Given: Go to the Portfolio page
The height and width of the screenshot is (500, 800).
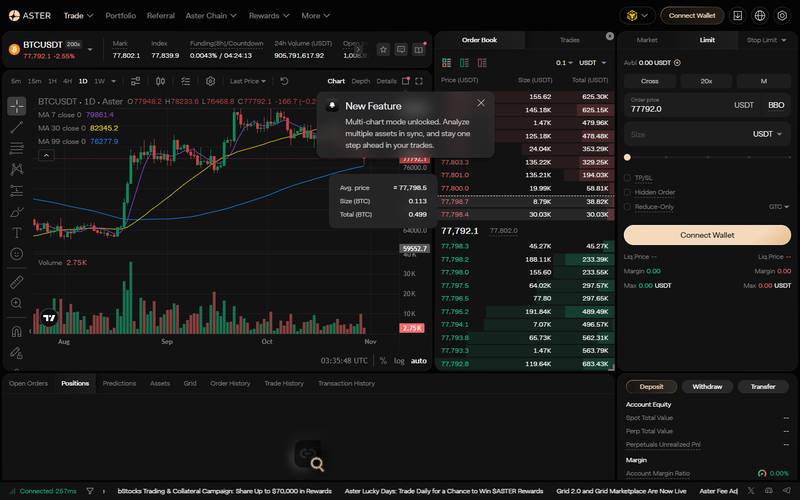Looking at the screenshot, I should click(120, 16).
